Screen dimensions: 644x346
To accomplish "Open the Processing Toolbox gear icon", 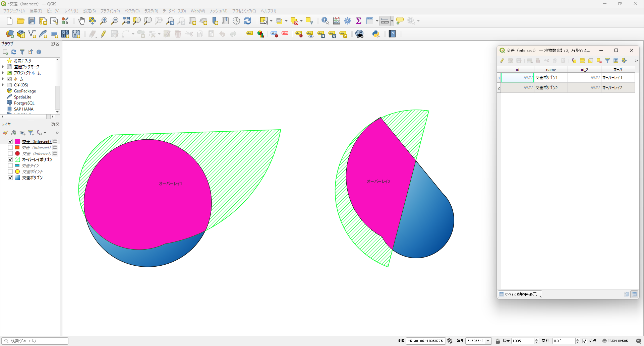I will tap(348, 21).
